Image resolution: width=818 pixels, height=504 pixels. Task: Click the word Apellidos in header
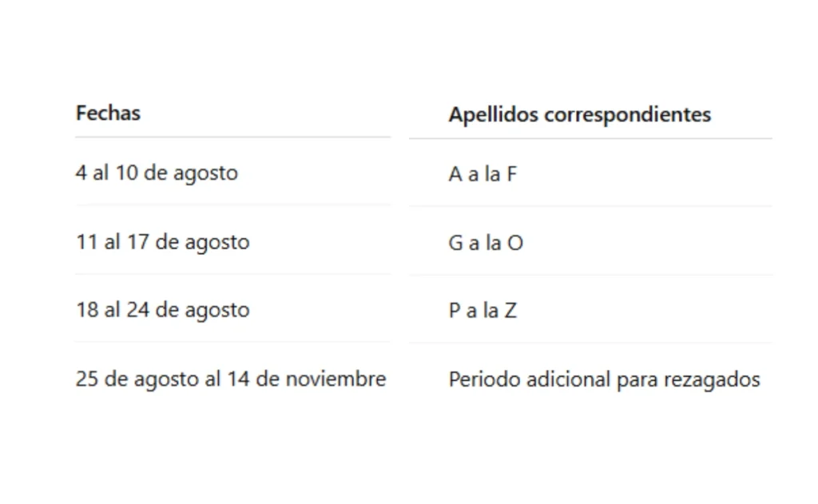[x=494, y=115]
